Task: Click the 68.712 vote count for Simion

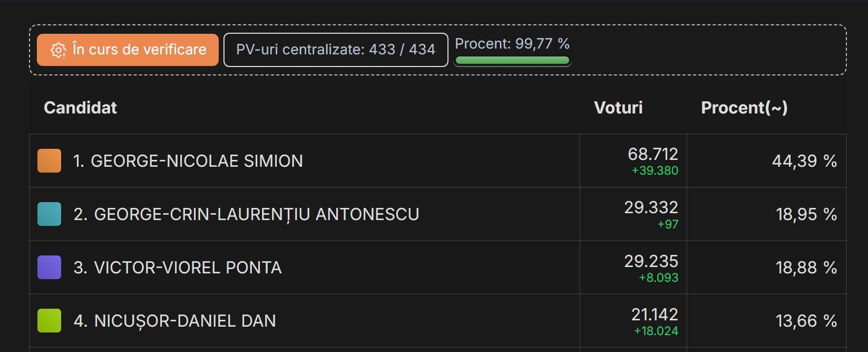Action: 653,154
